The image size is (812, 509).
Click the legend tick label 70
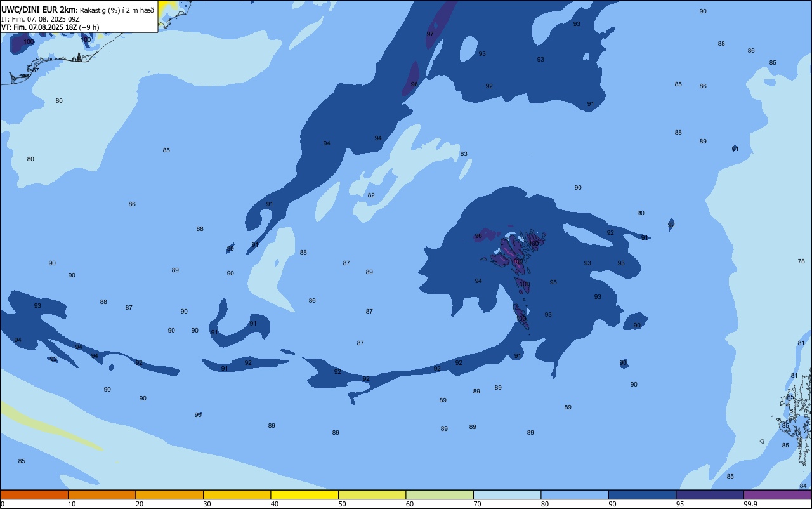(477, 504)
